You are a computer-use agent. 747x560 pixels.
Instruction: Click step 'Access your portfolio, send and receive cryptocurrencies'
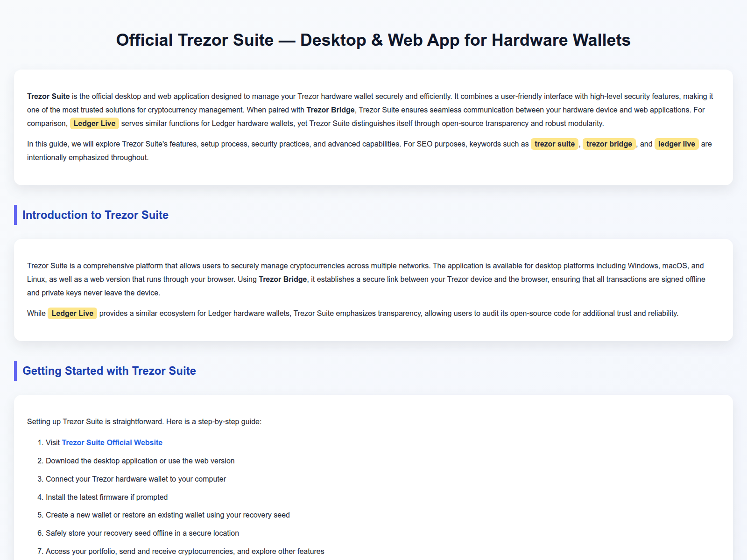[x=185, y=551]
